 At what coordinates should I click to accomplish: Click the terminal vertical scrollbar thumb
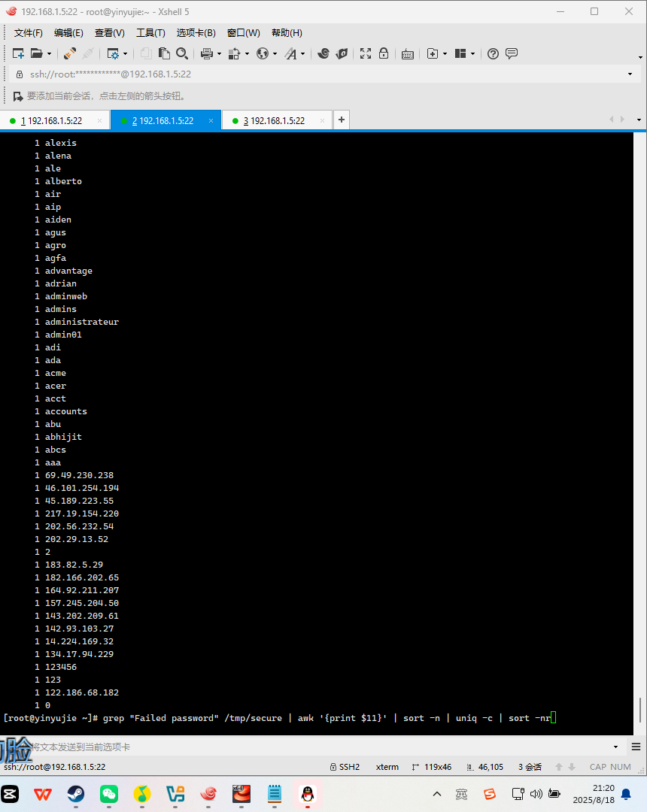point(640,710)
